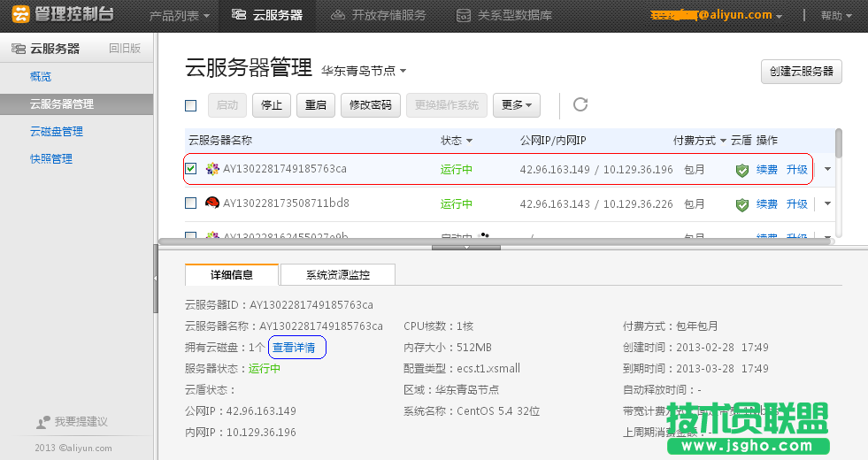868x460 pixels.
Task: Click the 更换操作系统 button
Action: click(447, 105)
